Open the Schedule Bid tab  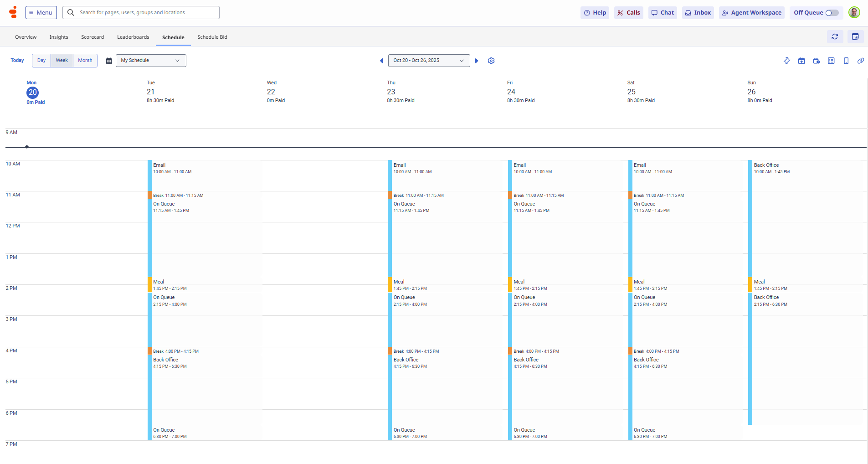point(212,37)
